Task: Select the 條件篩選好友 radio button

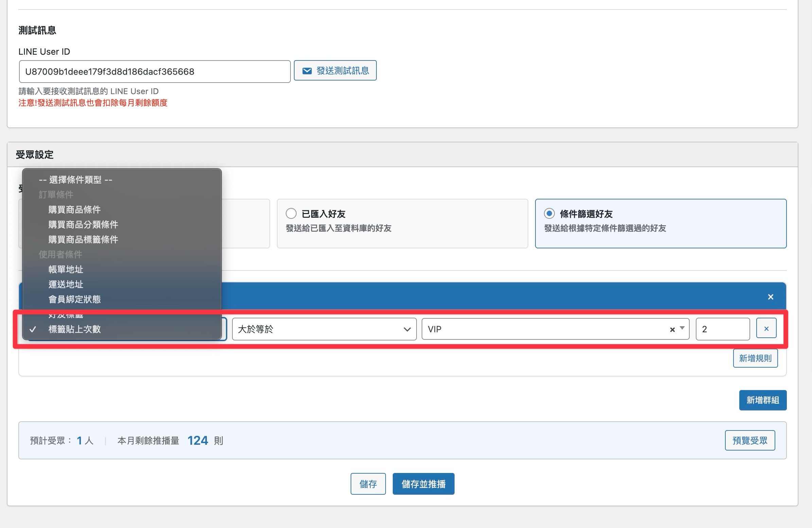Action: click(x=549, y=214)
